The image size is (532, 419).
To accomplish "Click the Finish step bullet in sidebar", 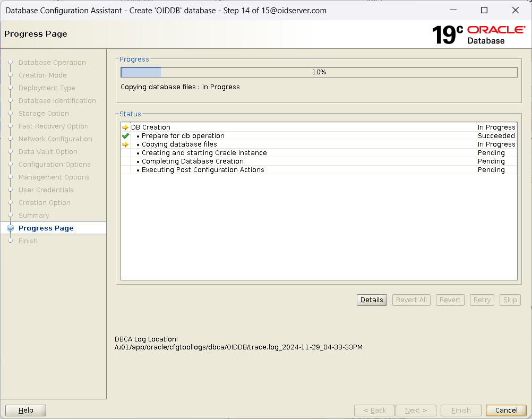I will click(10, 241).
